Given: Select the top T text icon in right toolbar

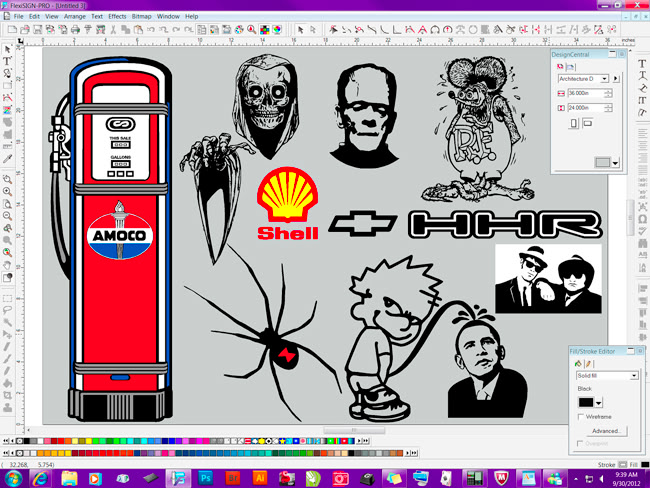Looking at the screenshot, I should pos(642,63).
